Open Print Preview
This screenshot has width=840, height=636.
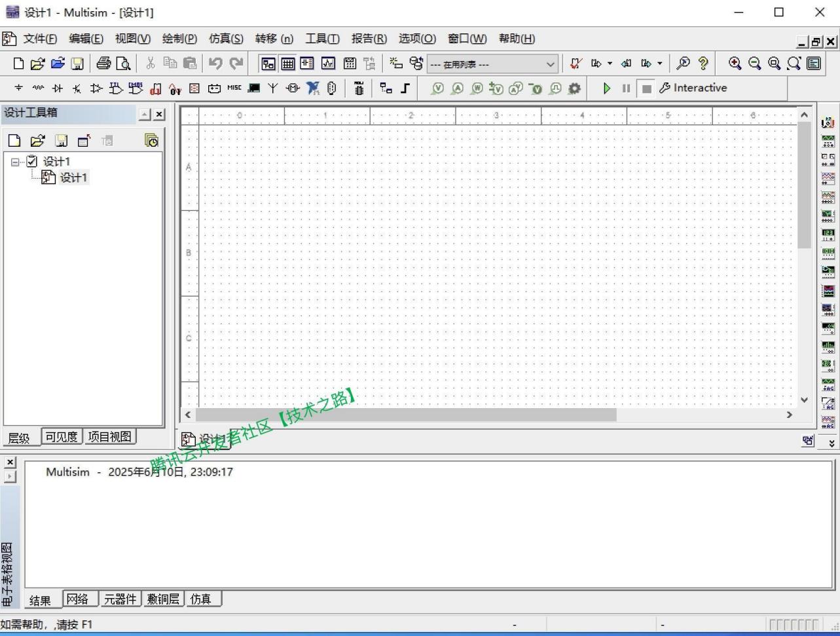click(123, 64)
